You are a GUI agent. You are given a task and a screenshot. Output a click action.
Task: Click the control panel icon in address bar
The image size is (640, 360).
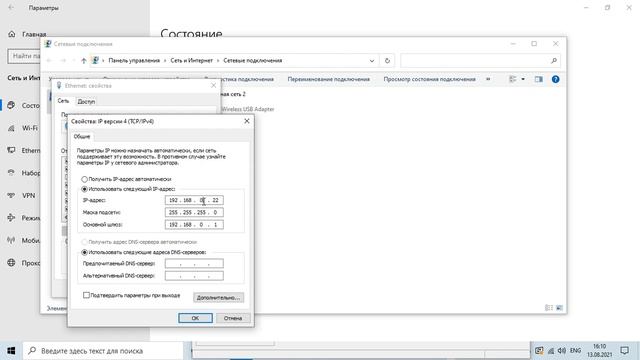[96, 60]
